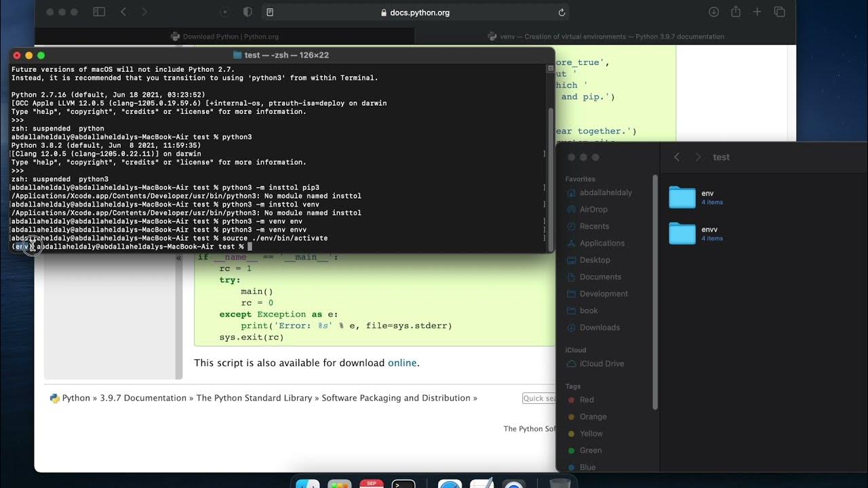Screen dimensions: 868x488
Task: Open book folder in Finder sidebar
Action: [589, 311]
